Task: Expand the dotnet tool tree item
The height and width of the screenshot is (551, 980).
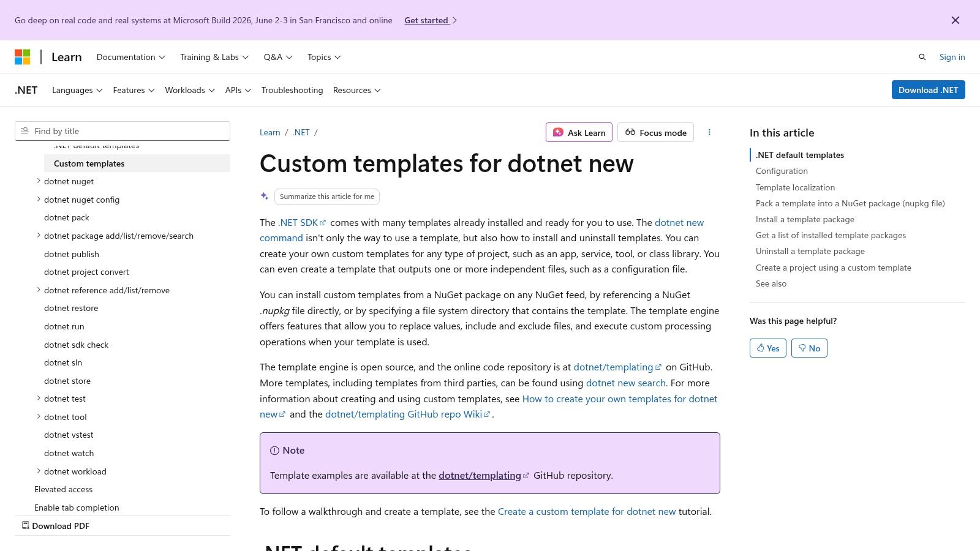Action: [39, 416]
